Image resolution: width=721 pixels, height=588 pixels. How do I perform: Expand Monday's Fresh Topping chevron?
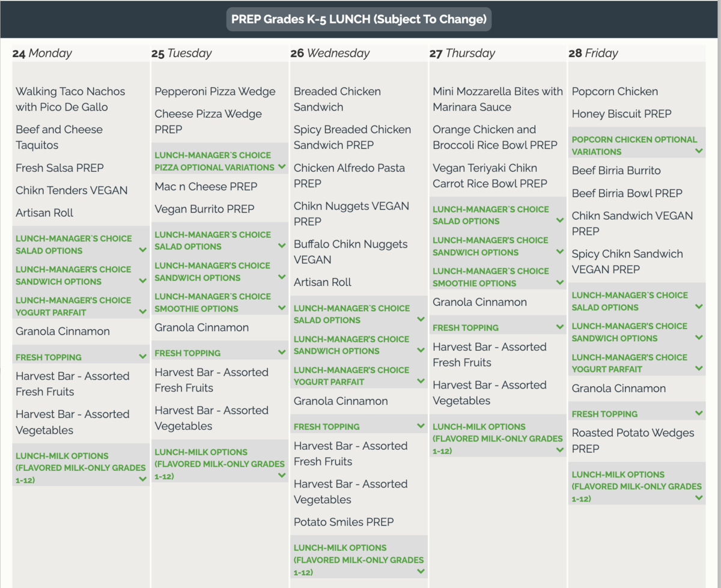142,356
